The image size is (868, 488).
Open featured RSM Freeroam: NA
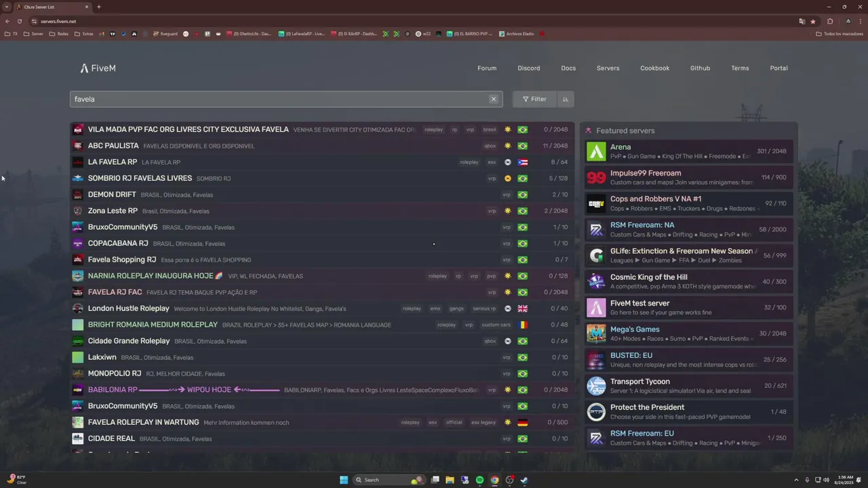point(689,230)
